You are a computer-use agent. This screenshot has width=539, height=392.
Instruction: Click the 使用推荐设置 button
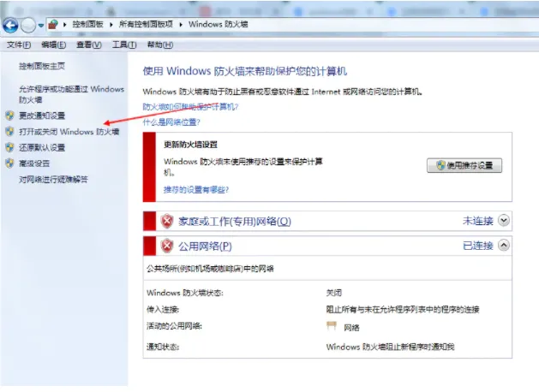[464, 165]
